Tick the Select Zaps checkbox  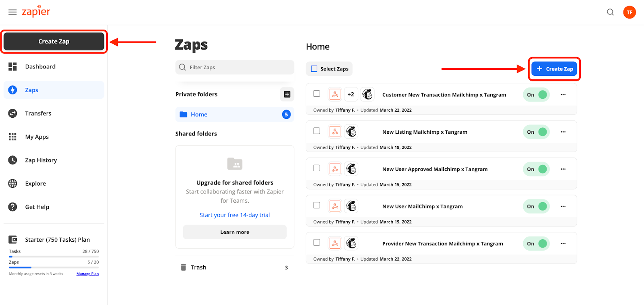click(314, 69)
